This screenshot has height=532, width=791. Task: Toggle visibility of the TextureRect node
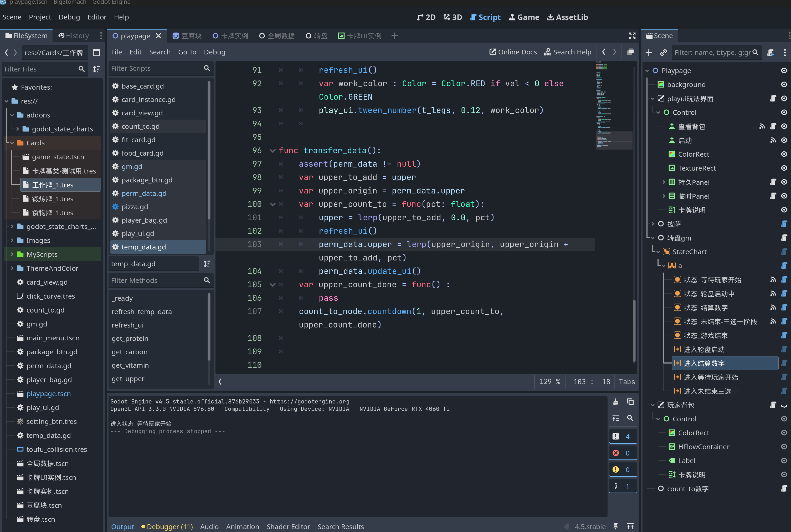coord(784,168)
